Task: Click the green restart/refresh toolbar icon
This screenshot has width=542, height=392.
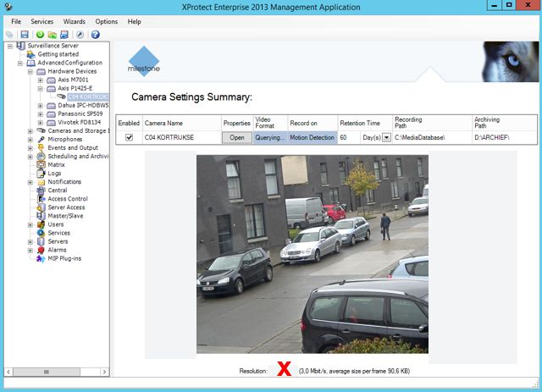Action: [40, 34]
